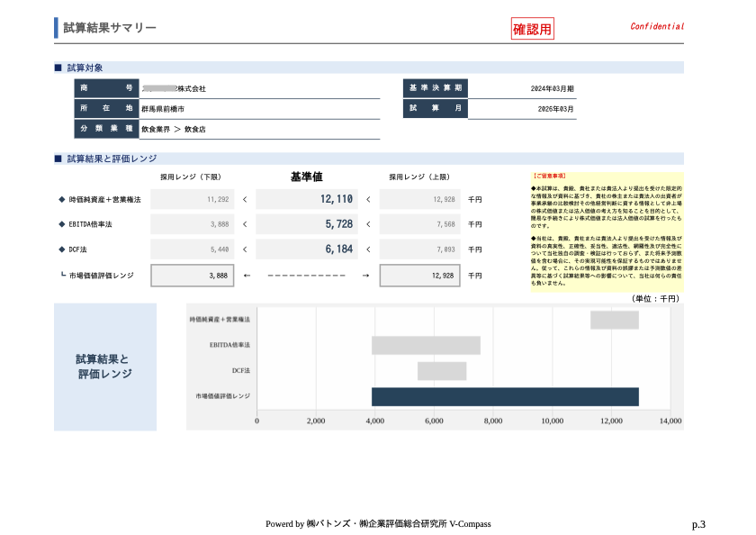Select 12,928 in the 時価純資産+営業権法 row
This screenshot has height=535, width=756.
pyautogui.click(x=444, y=199)
